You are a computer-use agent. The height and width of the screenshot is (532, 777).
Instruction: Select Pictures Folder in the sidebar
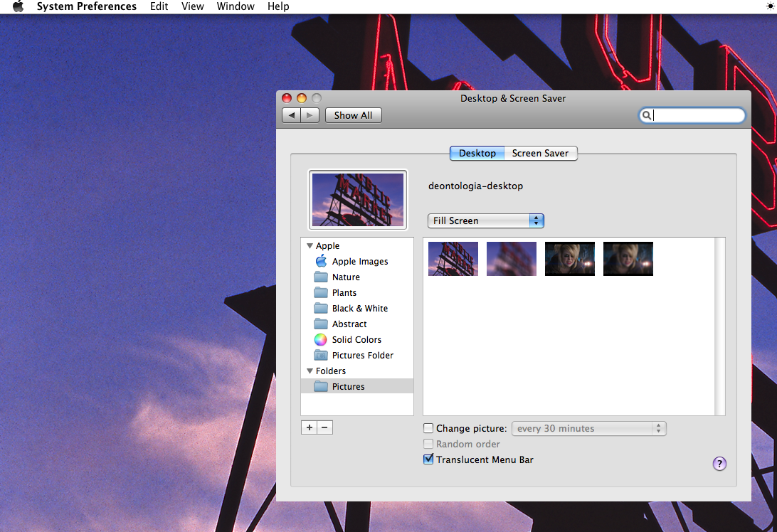[356, 355]
